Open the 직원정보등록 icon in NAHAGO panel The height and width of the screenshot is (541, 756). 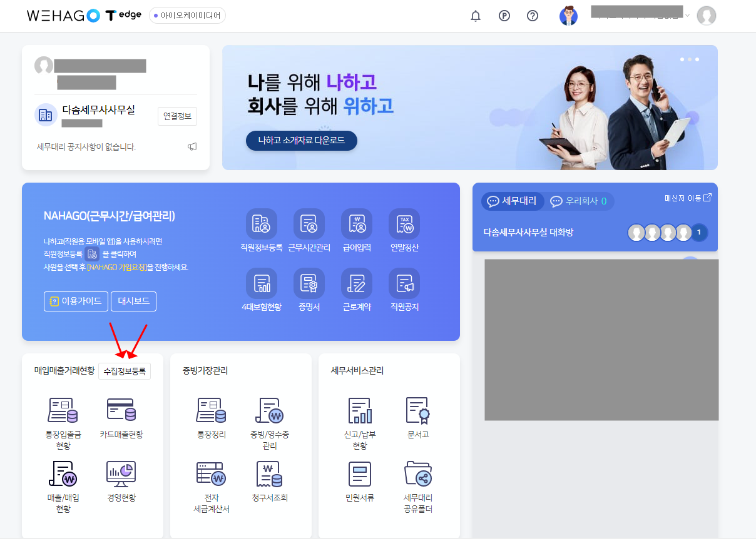pos(262,223)
